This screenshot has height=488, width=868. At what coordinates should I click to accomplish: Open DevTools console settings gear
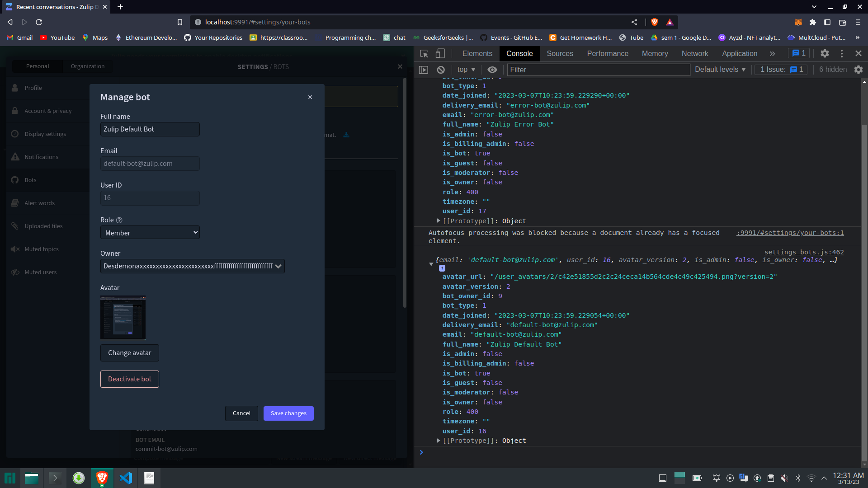click(859, 70)
